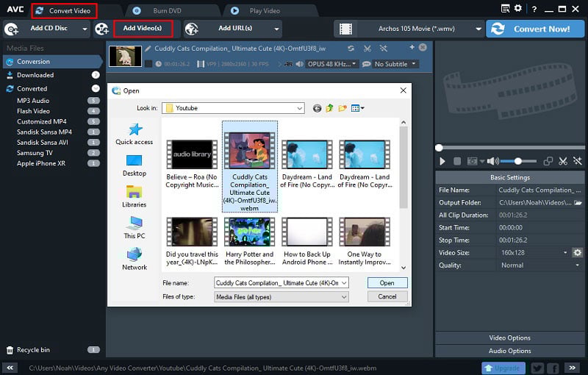Viewport: 588px width, 375px height.
Task: Click the preview seek bar handle
Action: [439, 148]
